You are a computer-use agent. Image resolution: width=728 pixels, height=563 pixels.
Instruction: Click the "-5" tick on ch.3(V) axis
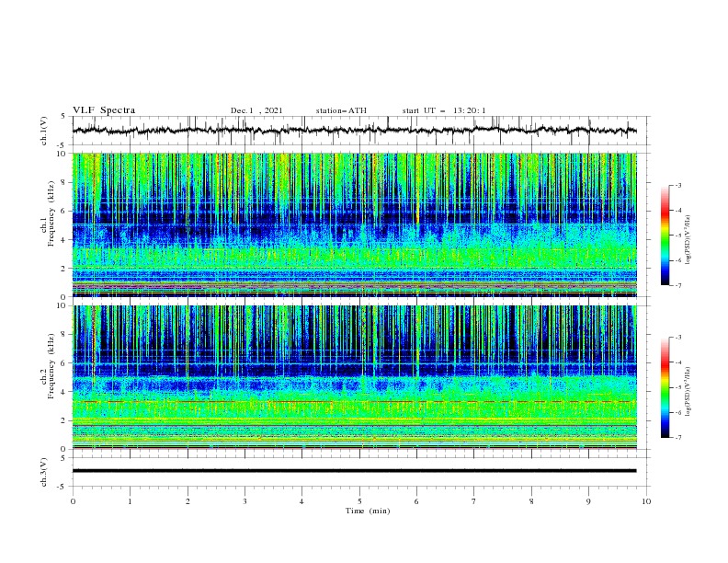[63, 487]
